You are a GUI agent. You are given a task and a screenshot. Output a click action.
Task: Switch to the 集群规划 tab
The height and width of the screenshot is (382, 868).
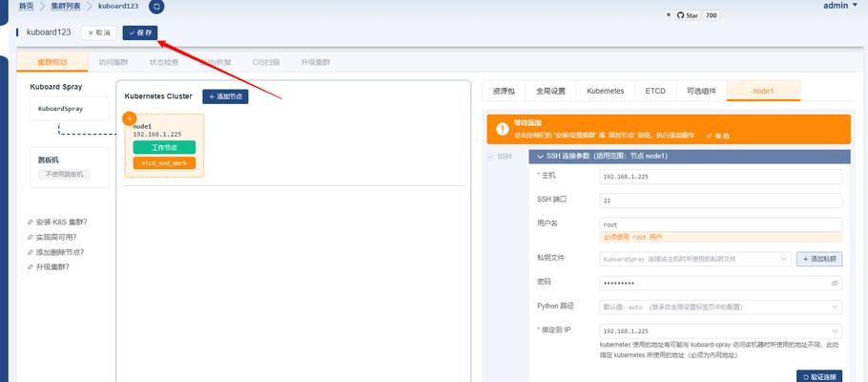[x=52, y=62]
